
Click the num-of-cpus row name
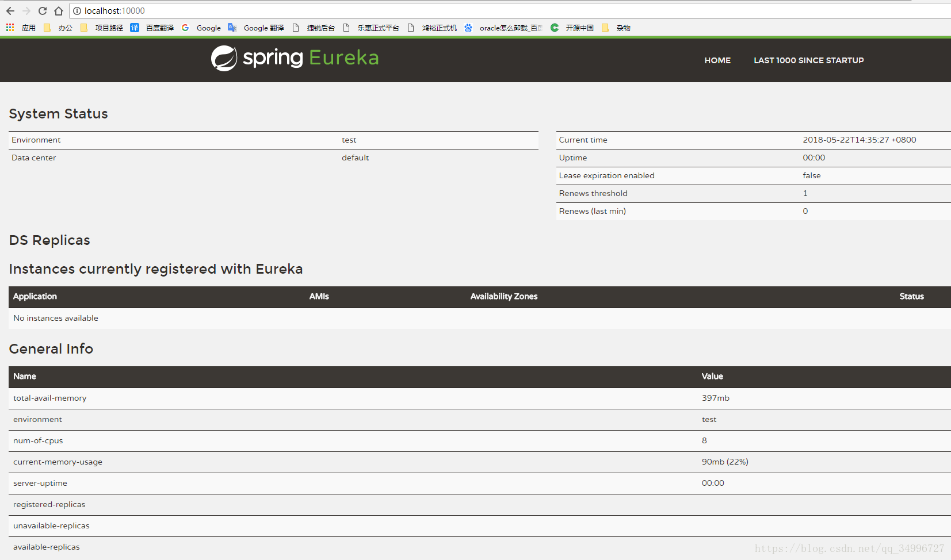pos(38,440)
